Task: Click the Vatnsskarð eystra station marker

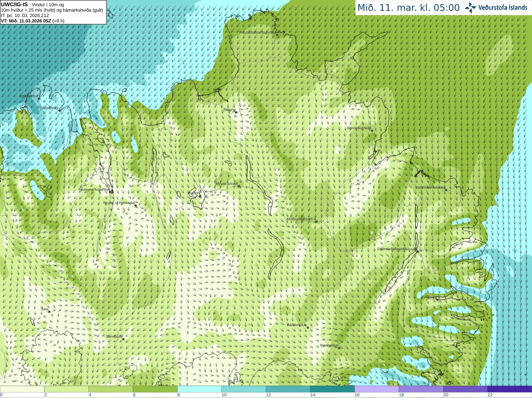Action: click(446, 189)
